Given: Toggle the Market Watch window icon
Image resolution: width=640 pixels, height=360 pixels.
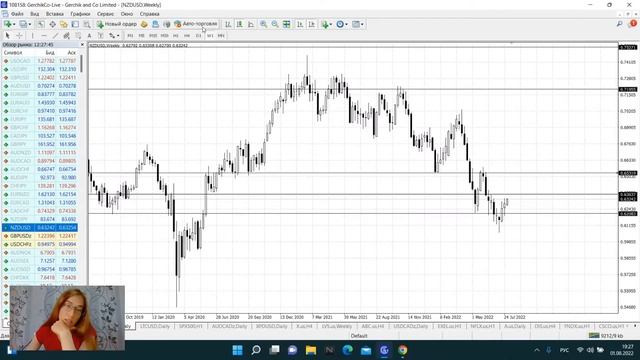Looking at the screenshot, I should click(41, 24).
